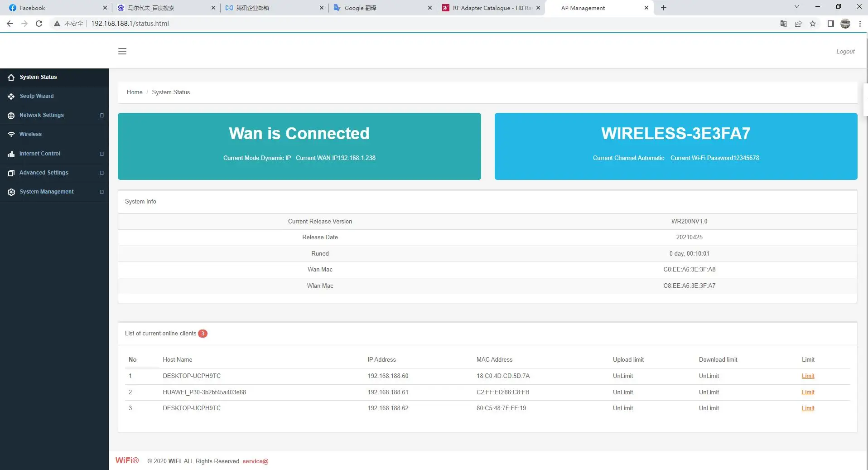This screenshot has height=470, width=868.
Task: Switch to the RF Adapter Catalogue tab
Action: tap(491, 8)
